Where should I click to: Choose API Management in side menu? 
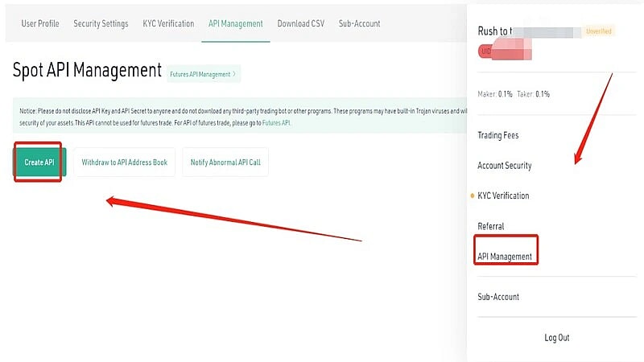(x=505, y=257)
